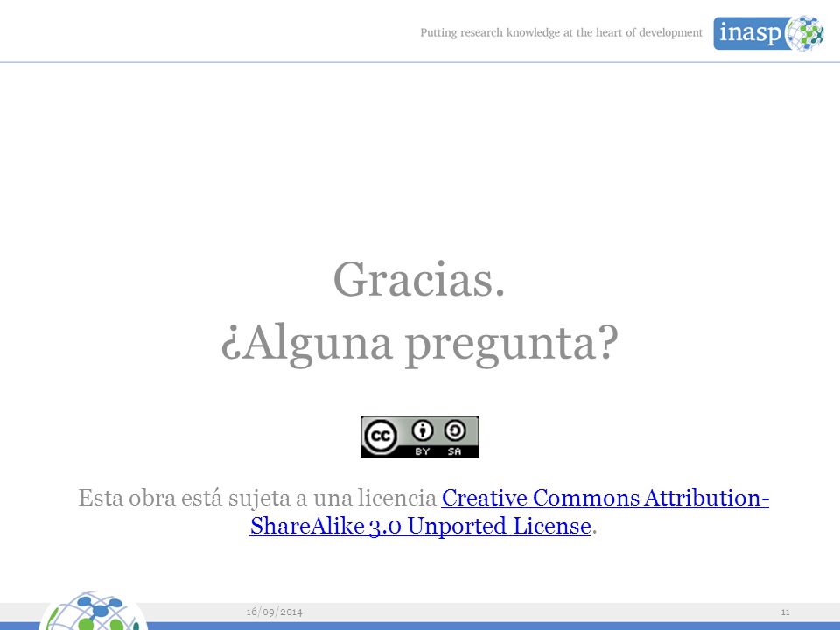
Task: Select the 'Gracias.' heading text
Action: coord(419,280)
